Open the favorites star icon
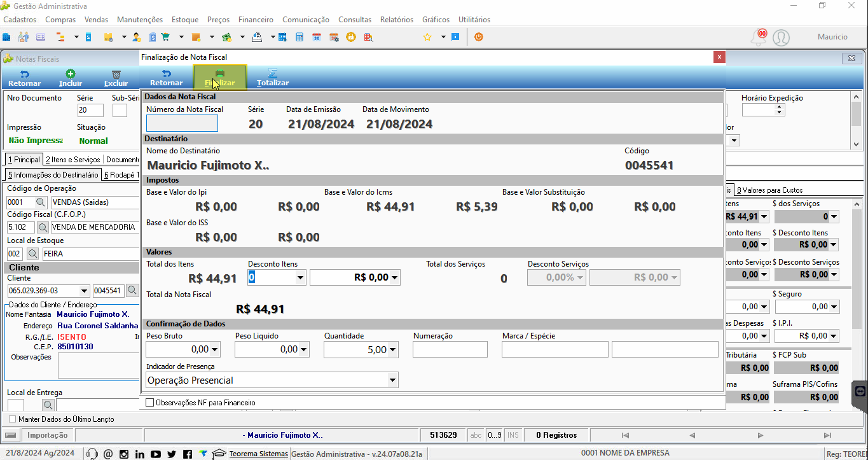This screenshot has height=460, width=868. tap(427, 37)
